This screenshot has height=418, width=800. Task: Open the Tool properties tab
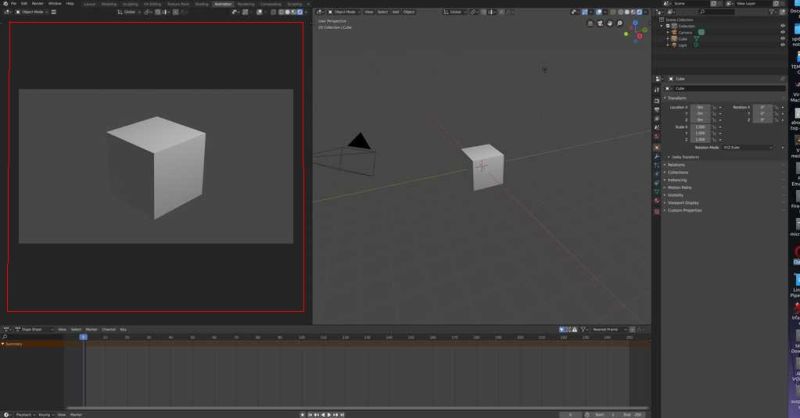(x=657, y=90)
